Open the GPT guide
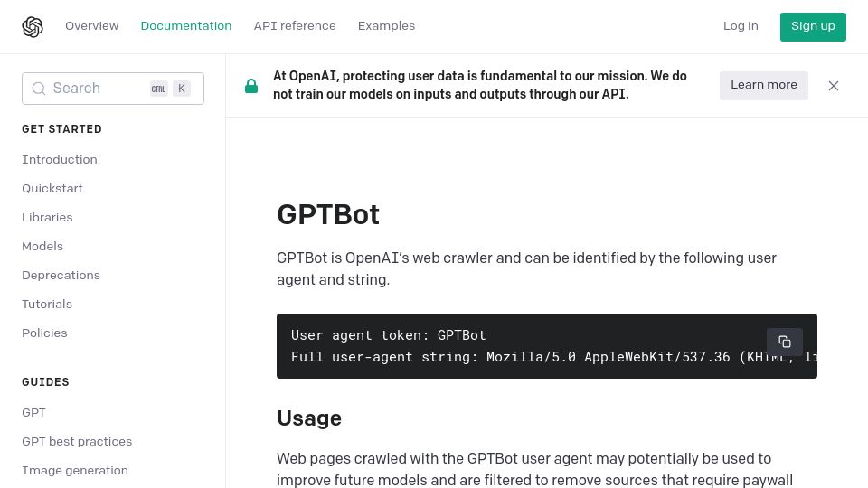868x488 pixels. [33, 412]
